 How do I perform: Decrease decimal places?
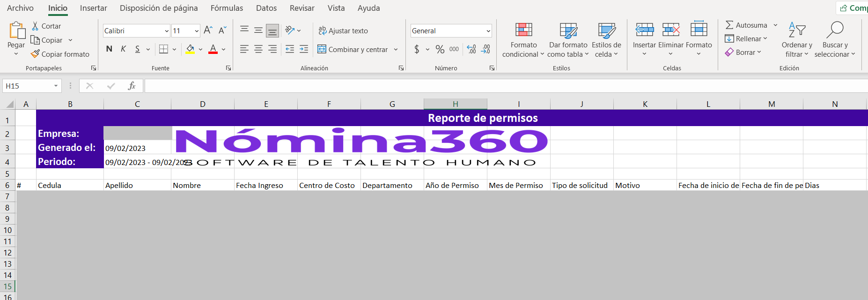(485, 49)
